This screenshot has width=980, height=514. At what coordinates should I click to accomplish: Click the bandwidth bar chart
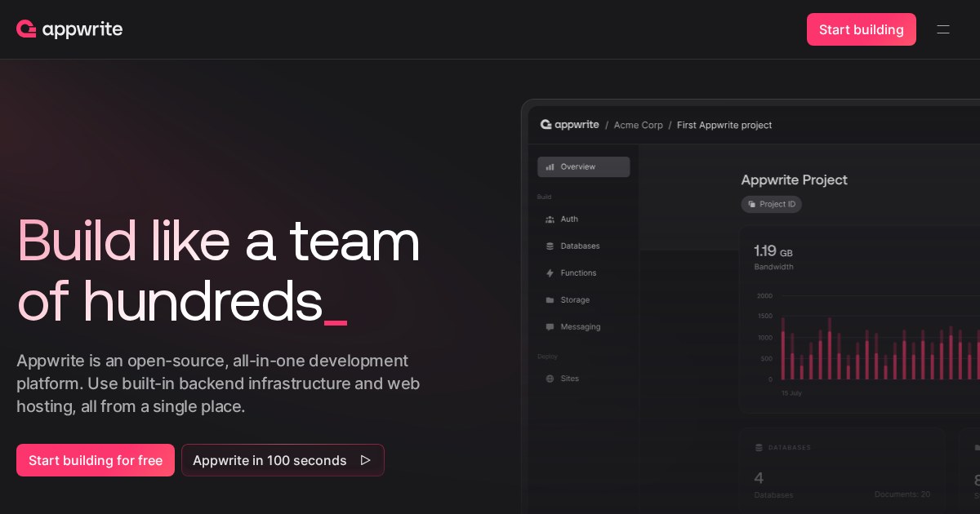pyautogui.click(x=867, y=338)
